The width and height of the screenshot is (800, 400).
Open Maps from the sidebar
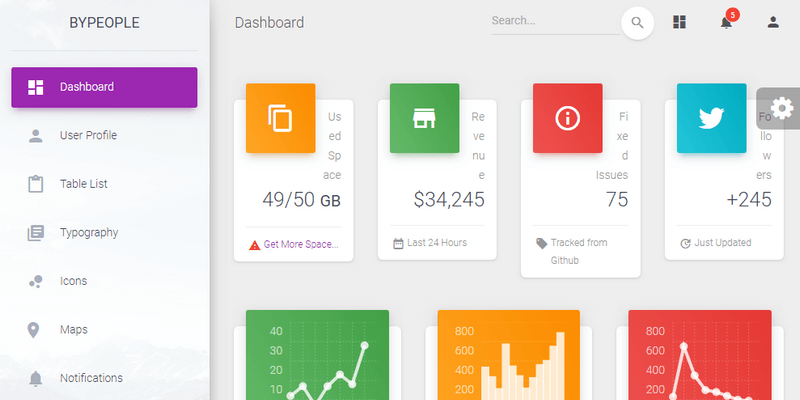(73, 329)
